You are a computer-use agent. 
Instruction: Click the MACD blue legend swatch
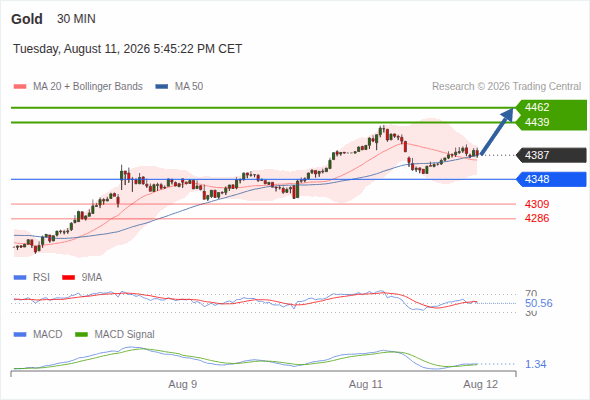click(x=20, y=335)
